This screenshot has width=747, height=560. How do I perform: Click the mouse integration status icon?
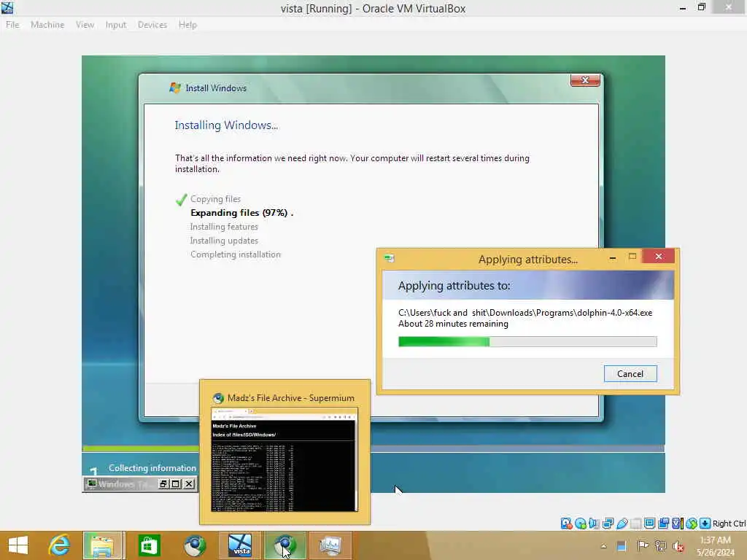click(692, 524)
